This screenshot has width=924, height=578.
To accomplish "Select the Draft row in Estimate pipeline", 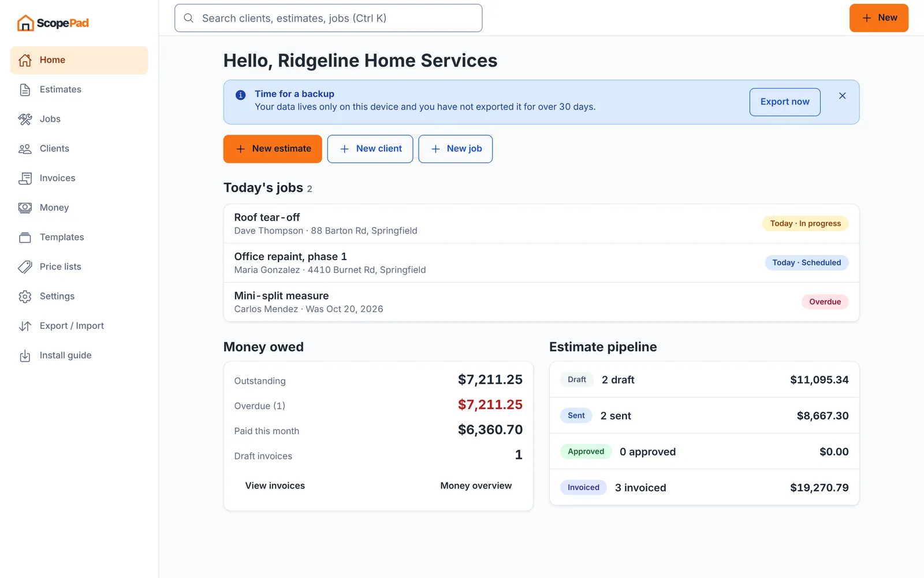I will [705, 380].
